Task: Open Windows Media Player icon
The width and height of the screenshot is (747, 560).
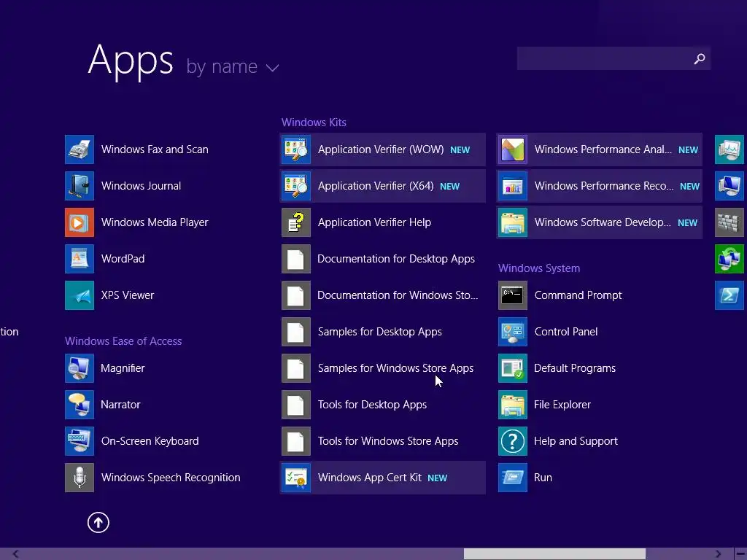Action: tap(80, 222)
